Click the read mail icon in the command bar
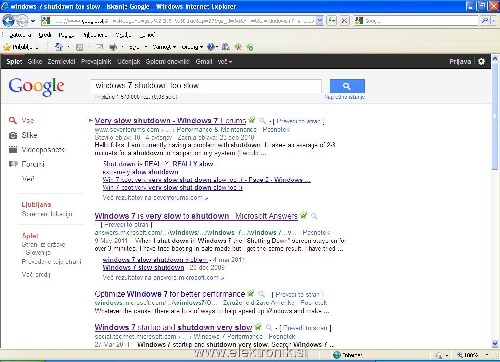Screen dimensions: 500x362 (x=99, y=47)
